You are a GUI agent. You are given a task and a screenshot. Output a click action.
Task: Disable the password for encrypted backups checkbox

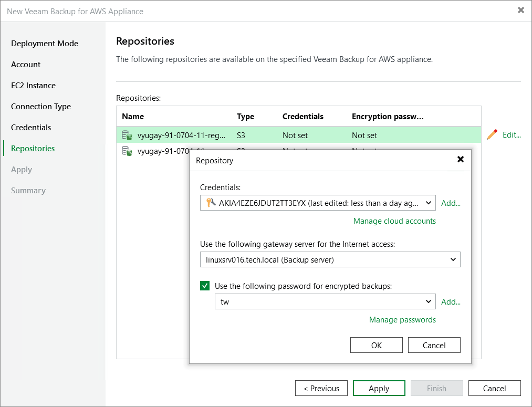point(205,286)
